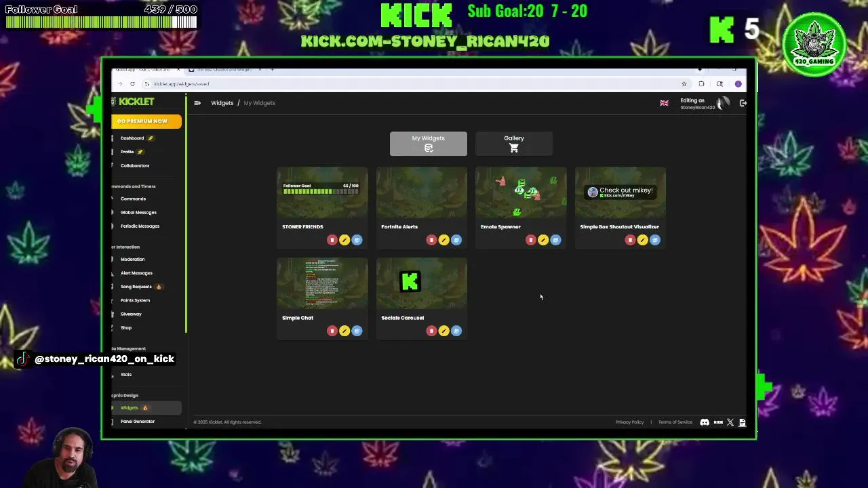Click the STONER FRIENDS follower goal thumbnail
This screenshot has width=868, height=488.
point(322,192)
